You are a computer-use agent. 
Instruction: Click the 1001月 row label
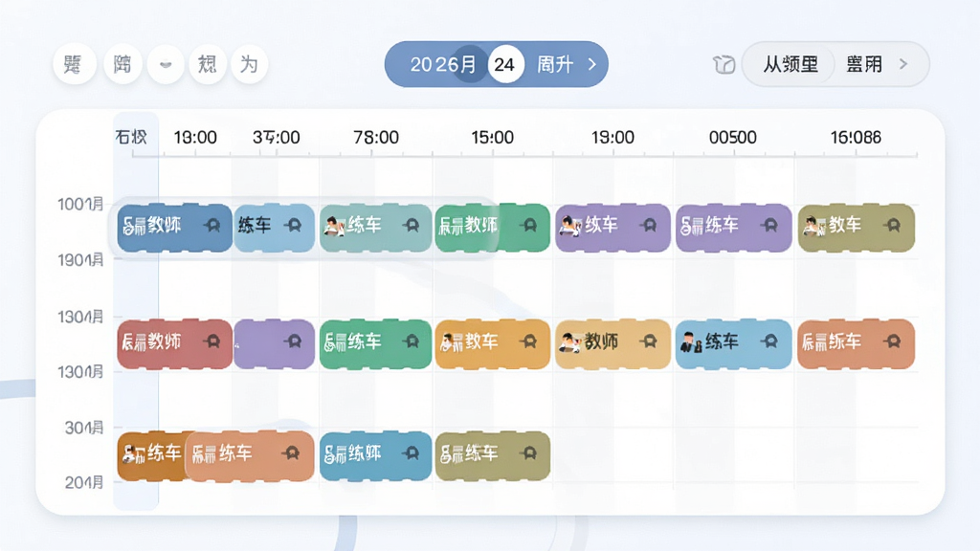coord(80,204)
